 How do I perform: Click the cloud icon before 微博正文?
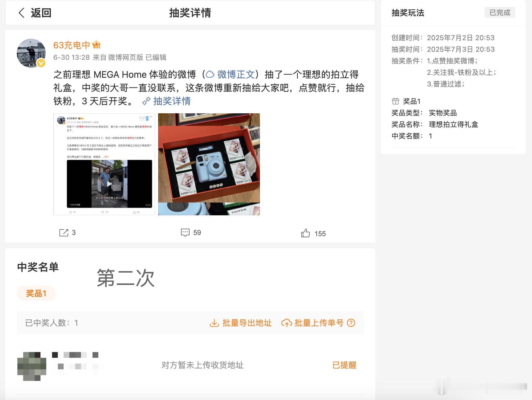click(210, 75)
